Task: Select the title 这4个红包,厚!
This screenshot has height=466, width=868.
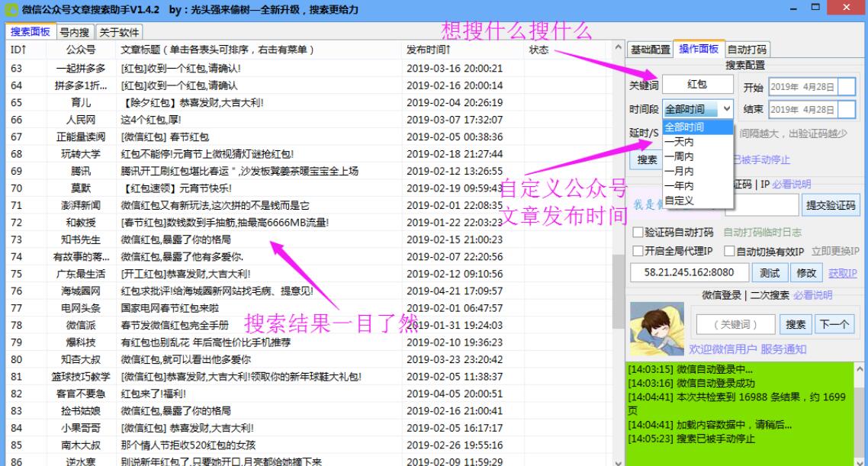Action: pyautogui.click(x=150, y=120)
